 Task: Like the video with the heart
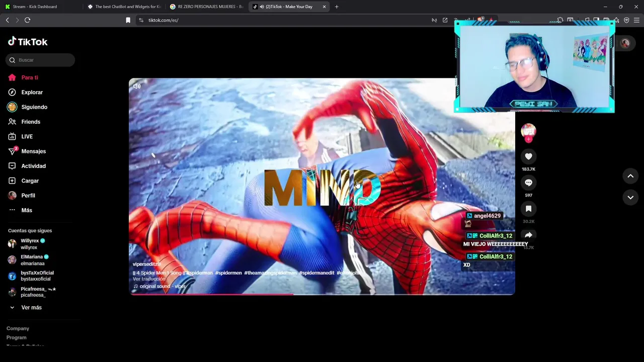coord(528,156)
